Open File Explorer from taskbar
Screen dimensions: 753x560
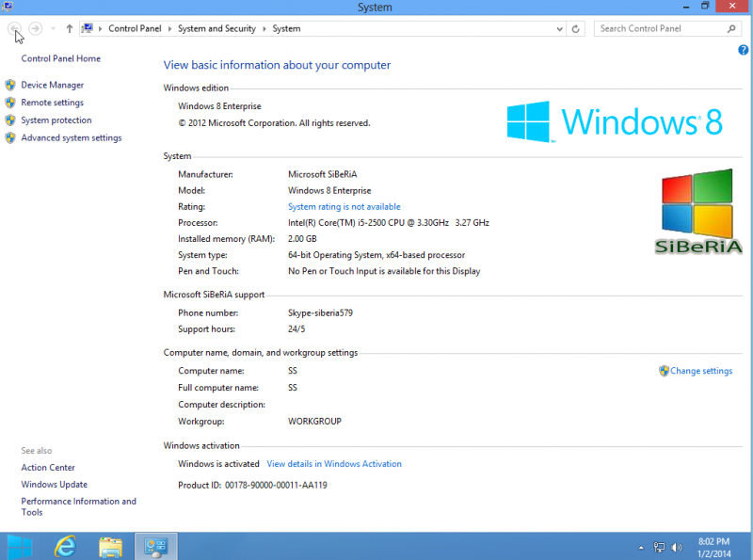pos(110,547)
